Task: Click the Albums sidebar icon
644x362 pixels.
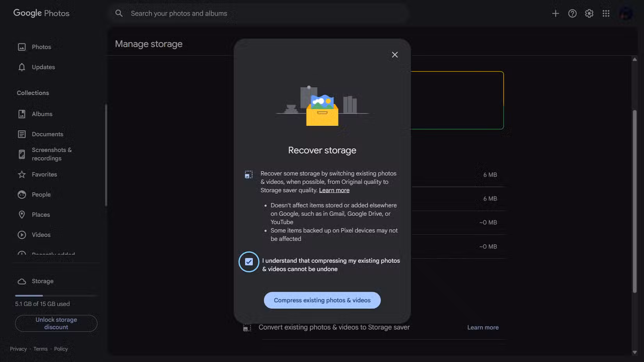Action: point(22,114)
